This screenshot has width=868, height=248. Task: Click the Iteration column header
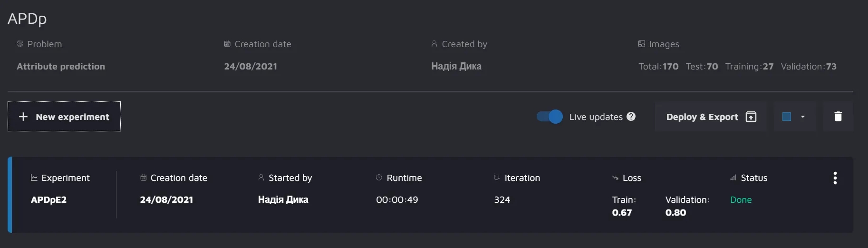click(521, 178)
